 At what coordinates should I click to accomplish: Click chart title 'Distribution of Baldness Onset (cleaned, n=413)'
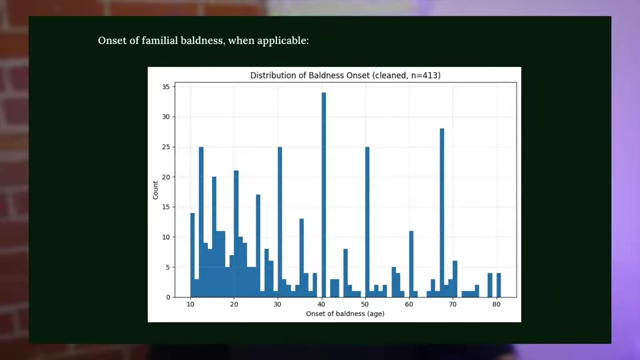tap(345, 75)
